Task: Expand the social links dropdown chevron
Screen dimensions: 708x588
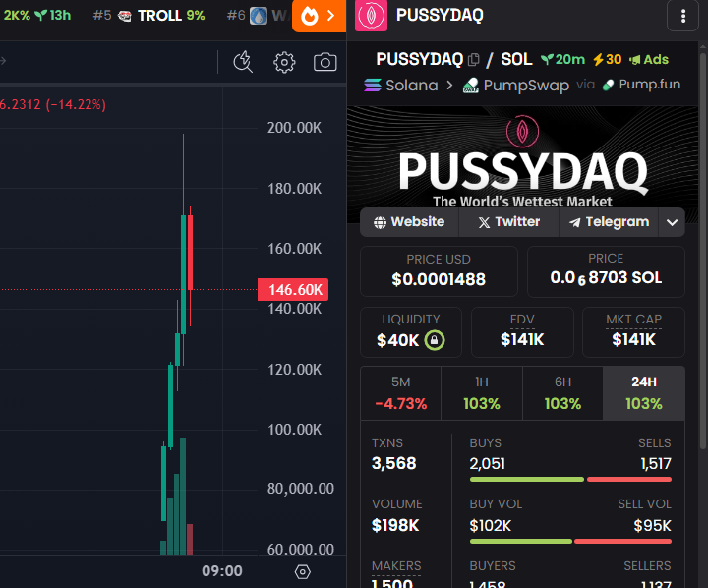Action: 672,222
